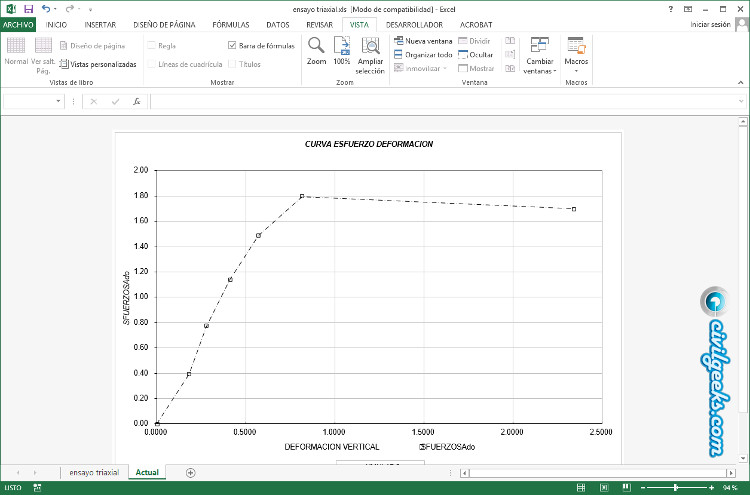The height and width of the screenshot is (495, 750).
Task: Expand the Macros dropdown
Action: pos(576,70)
